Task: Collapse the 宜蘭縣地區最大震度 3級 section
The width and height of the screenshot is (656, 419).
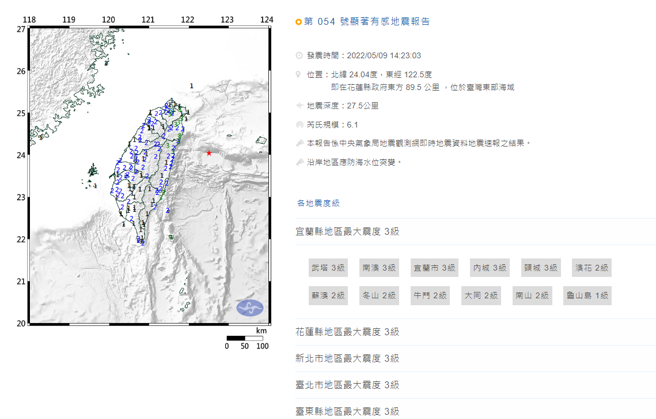Action: (348, 231)
